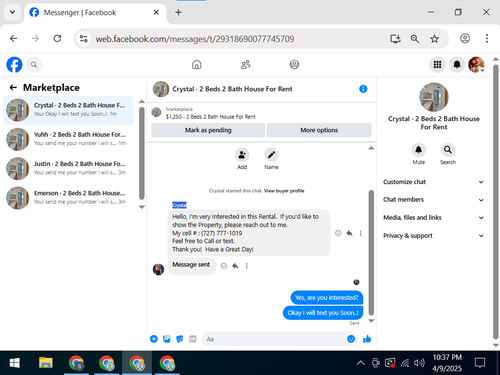
Task: Open the Chrome zoom magnifier icon
Action: [x=415, y=39]
